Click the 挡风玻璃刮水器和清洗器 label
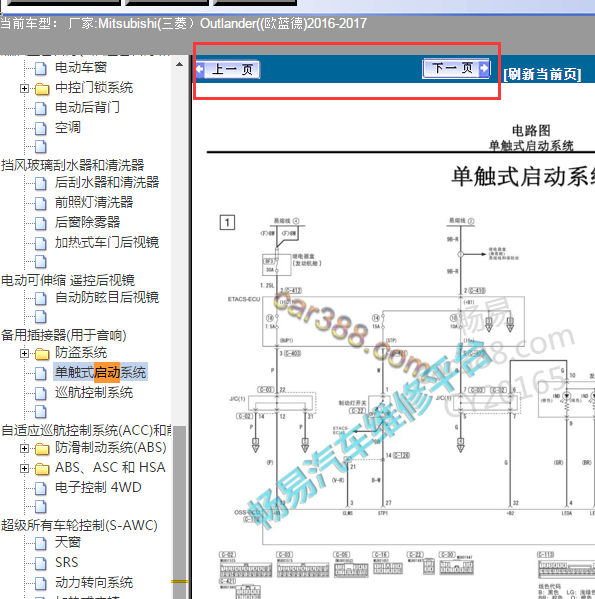This screenshot has width=595, height=599. [x=73, y=165]
